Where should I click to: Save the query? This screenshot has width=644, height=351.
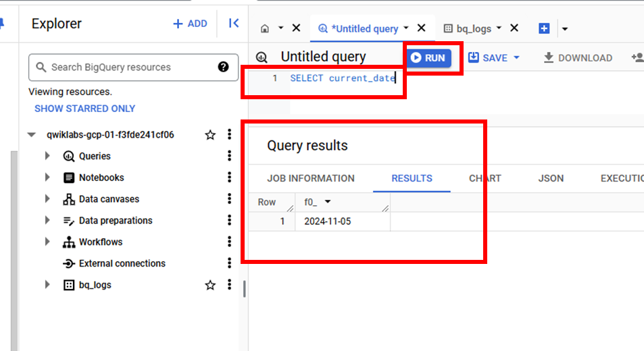(x=489, y=58)
